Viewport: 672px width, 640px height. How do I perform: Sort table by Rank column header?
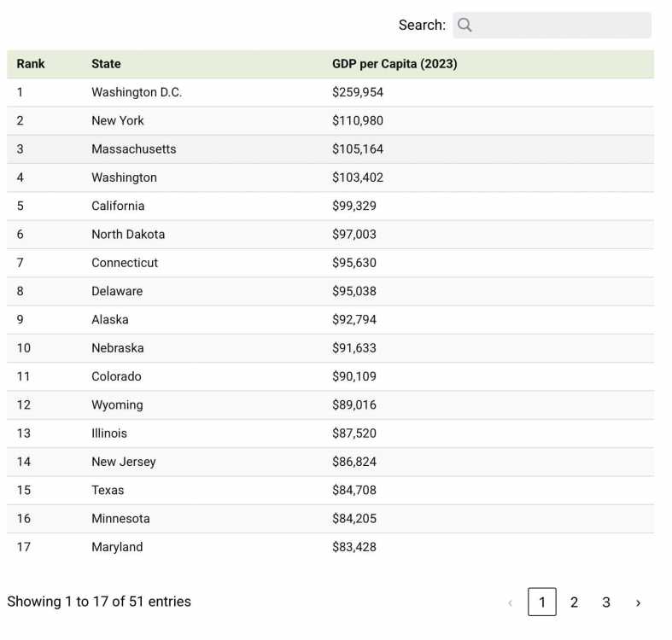pyautogui.click(x=31, y=64)
